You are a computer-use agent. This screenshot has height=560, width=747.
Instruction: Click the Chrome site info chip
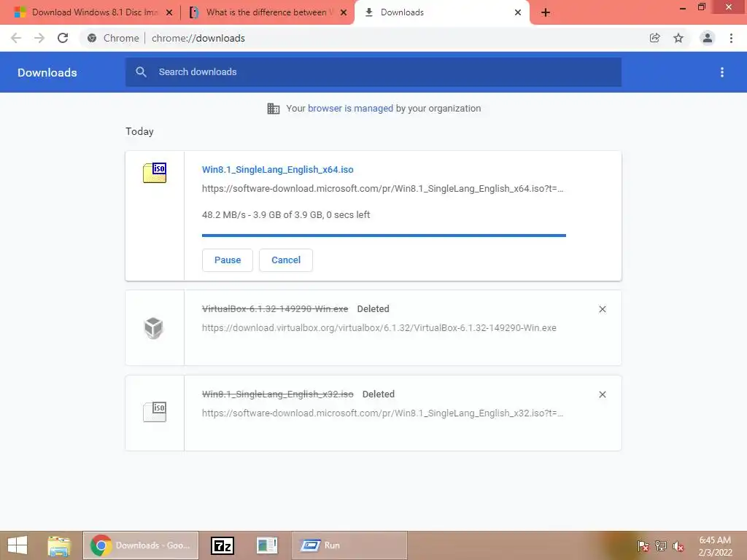(113, 38)
